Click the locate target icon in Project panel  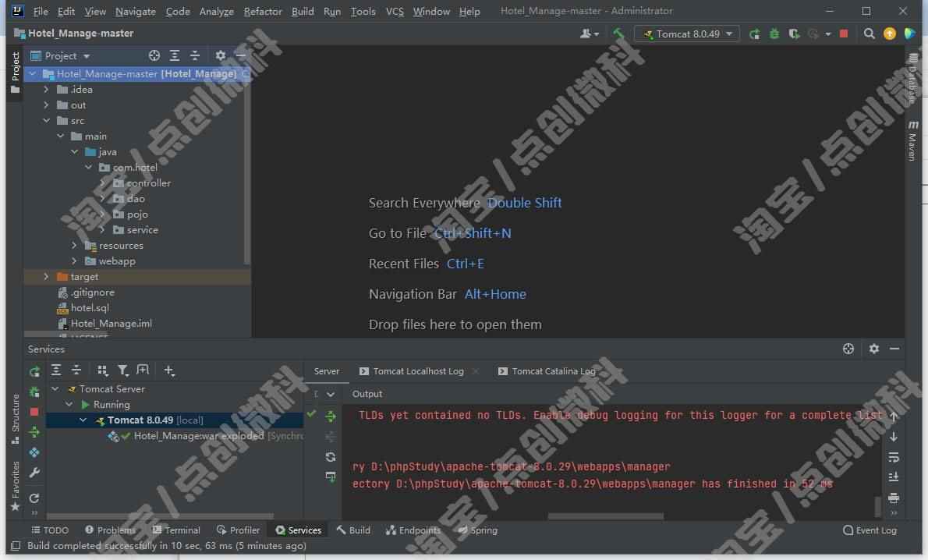click(154, 55)
